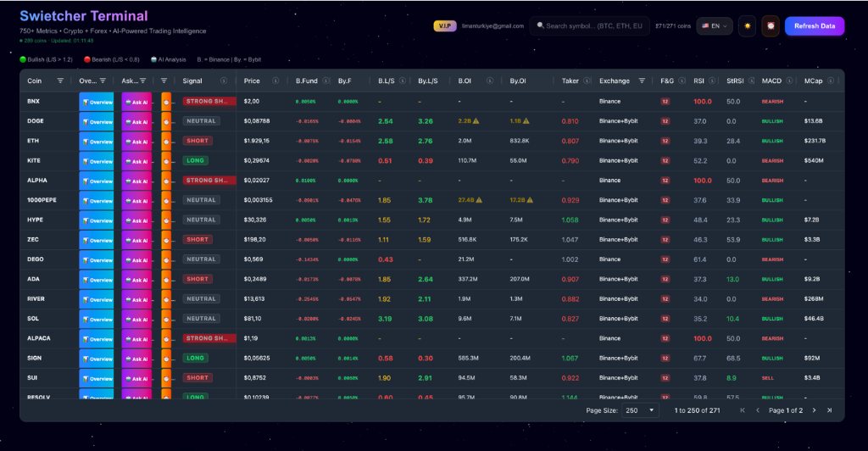Click the info icon beside StRSI header
Image resolution: width=868 pixels, height=451 pixels.
(x=751, y=81)
